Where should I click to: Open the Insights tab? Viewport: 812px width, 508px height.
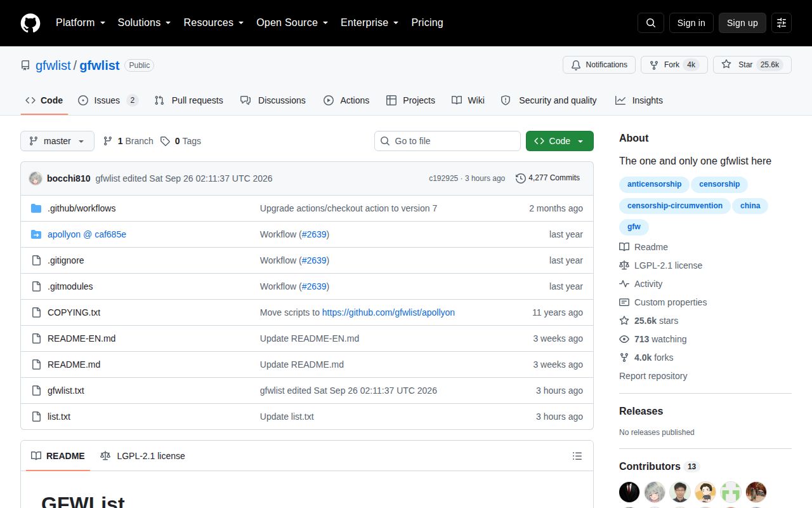639,100
